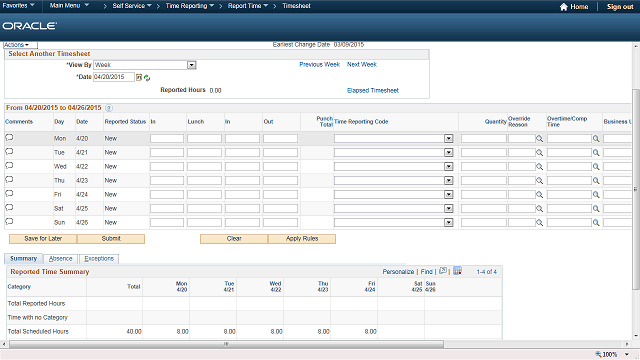Click the vertical scrollbar on right

[636, 190]
